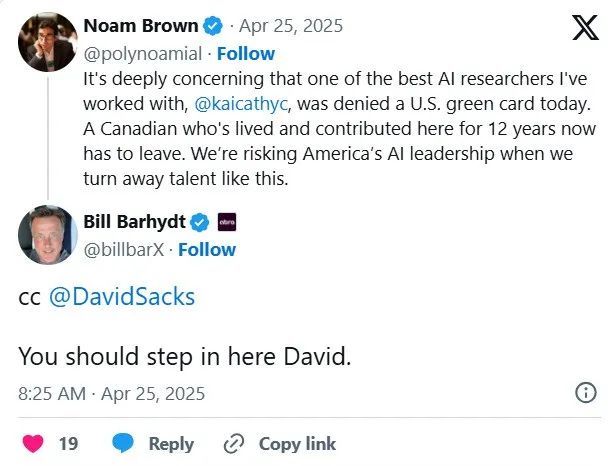This screenshot has height=466, width=615.
Task: Open Noam Brown's profile picture
Action: click(x=47, y=42)
